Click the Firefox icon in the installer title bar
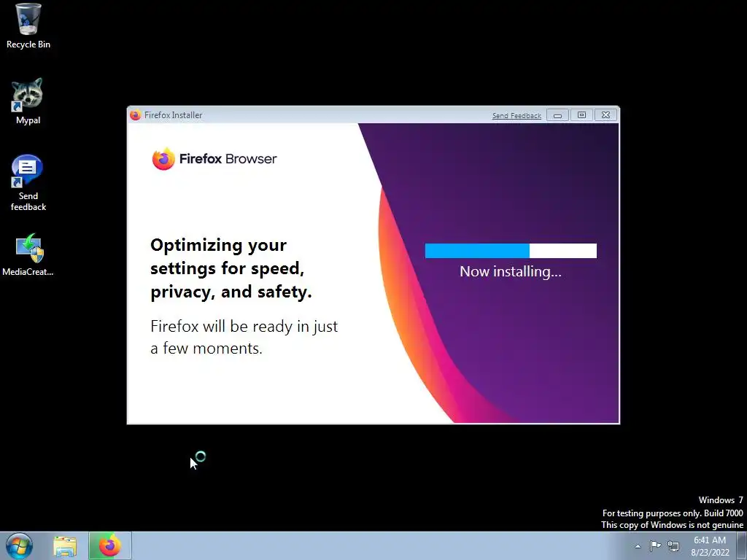Viewport: 747px width, 560px height. [x=135, y=115]
